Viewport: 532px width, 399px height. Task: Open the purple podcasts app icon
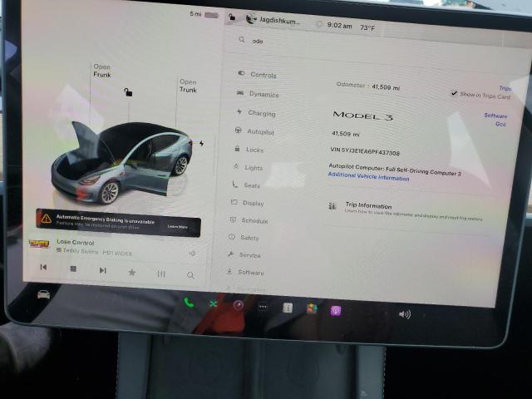coord(336,310)
